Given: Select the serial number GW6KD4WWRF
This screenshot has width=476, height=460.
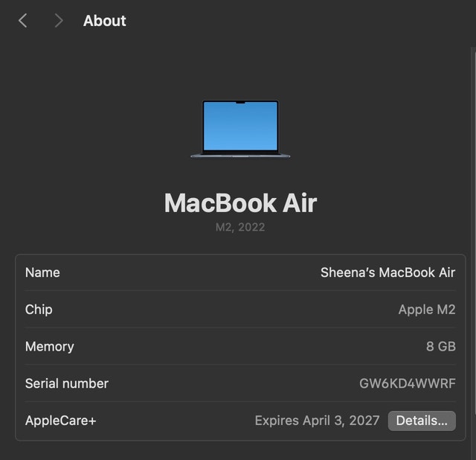Looking at the screenshot, I should [x=408, y=383].
